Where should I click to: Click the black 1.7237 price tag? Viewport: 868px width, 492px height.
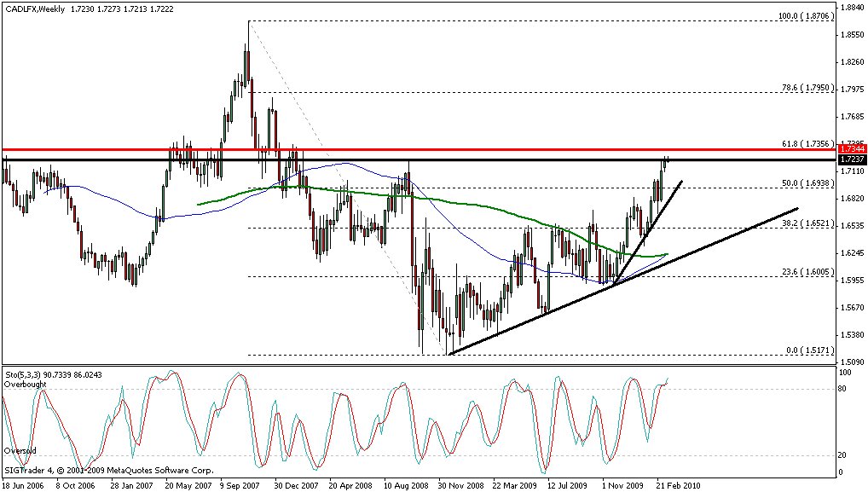pos(852,159)
